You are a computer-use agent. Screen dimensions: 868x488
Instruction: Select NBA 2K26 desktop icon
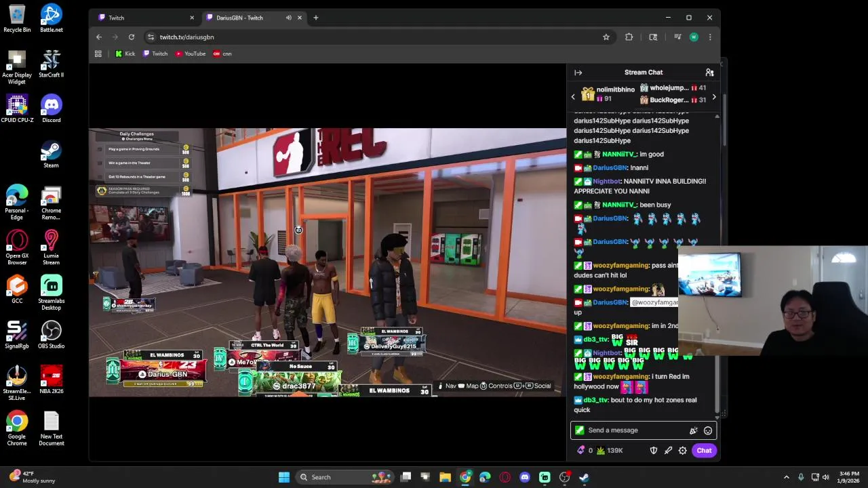click(52, 380)
